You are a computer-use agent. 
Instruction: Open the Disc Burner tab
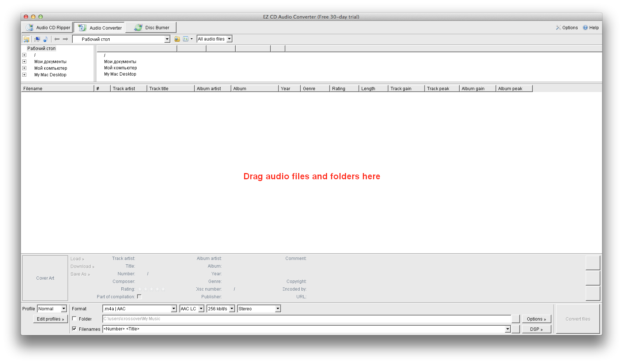[x=151, y=27]
